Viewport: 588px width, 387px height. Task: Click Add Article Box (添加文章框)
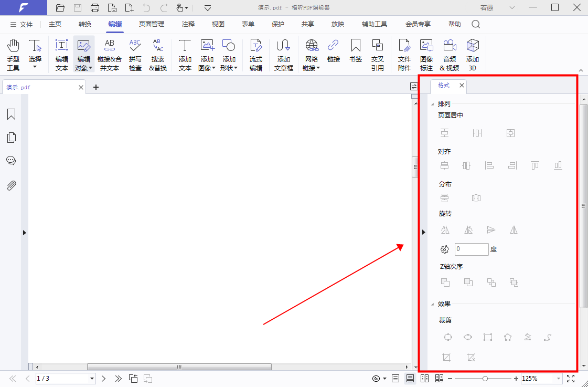[x=283, y=55]
